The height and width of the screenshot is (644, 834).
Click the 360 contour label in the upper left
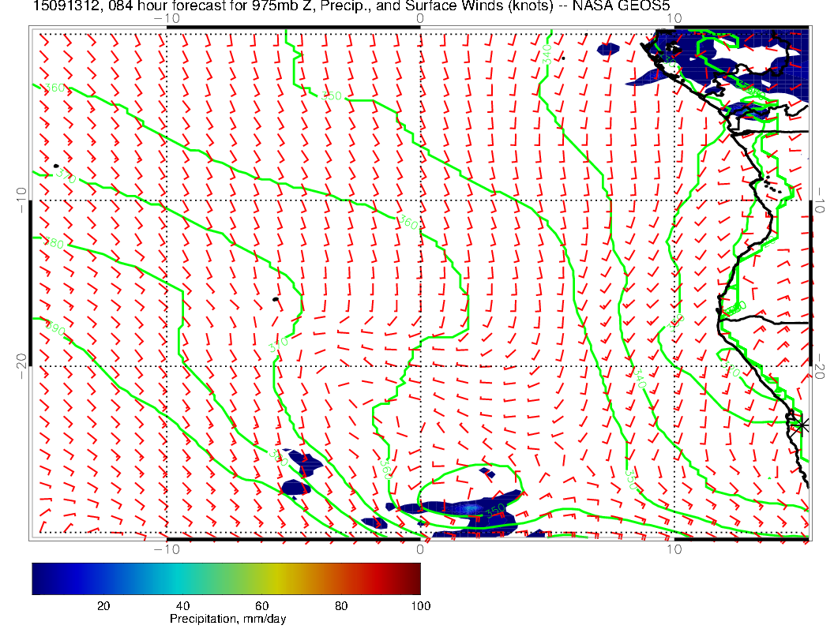tap(54, 88)
